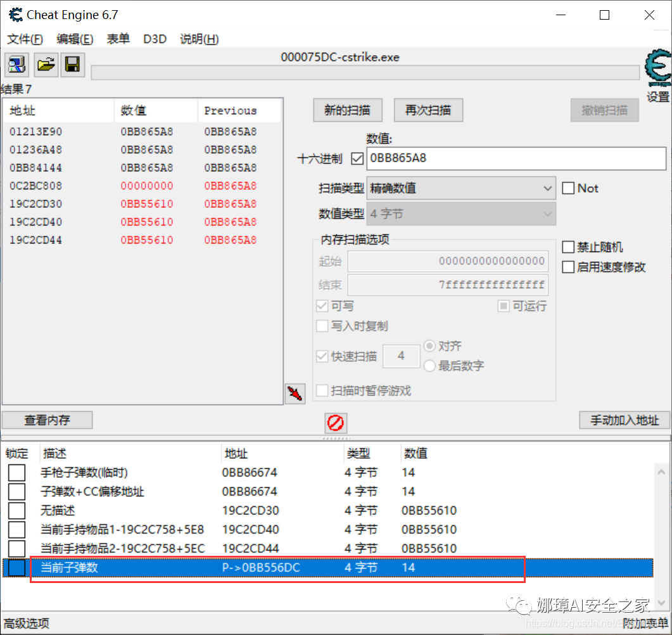Viewport: 672px width, 635px height.
Task: Select result address 01236A48
Action: tap(36, 150)
